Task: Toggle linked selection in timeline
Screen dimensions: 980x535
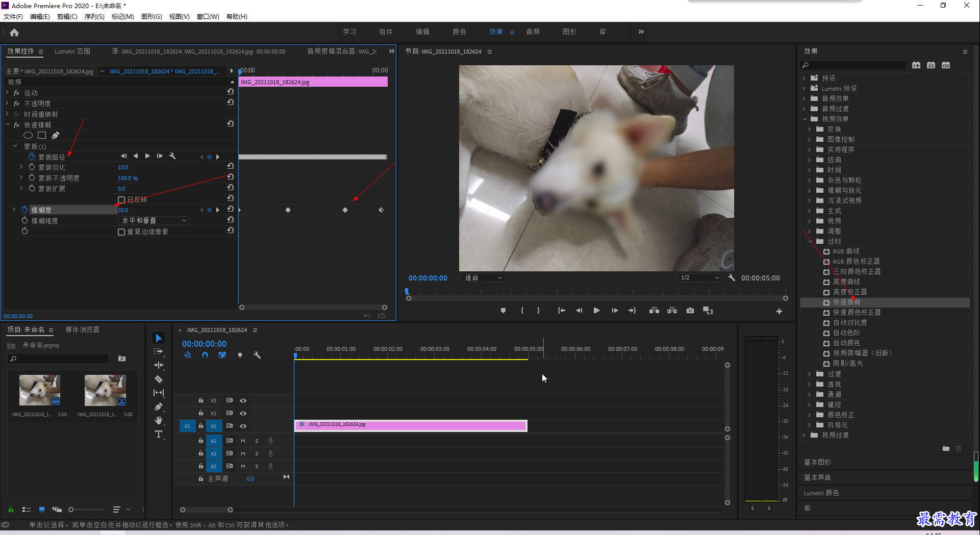Action: 222,355
